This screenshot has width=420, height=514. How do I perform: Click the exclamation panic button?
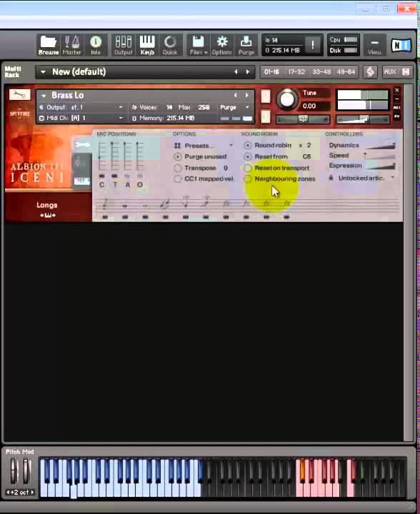313,44
